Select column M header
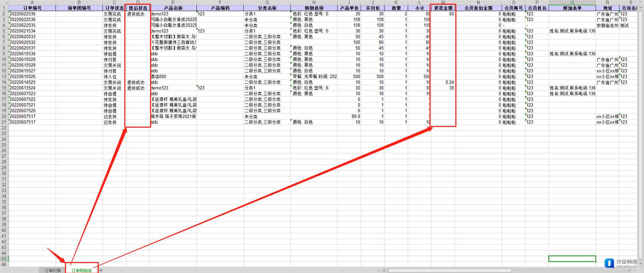This screenshot has width=644, height=273. click(x=443, y=2)
